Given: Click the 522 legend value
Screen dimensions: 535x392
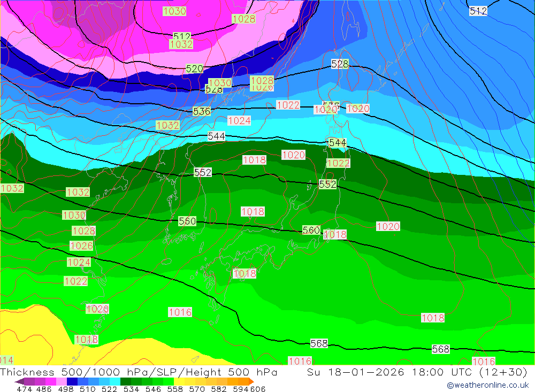Looking at the screenshot, I should pos(109,389).
